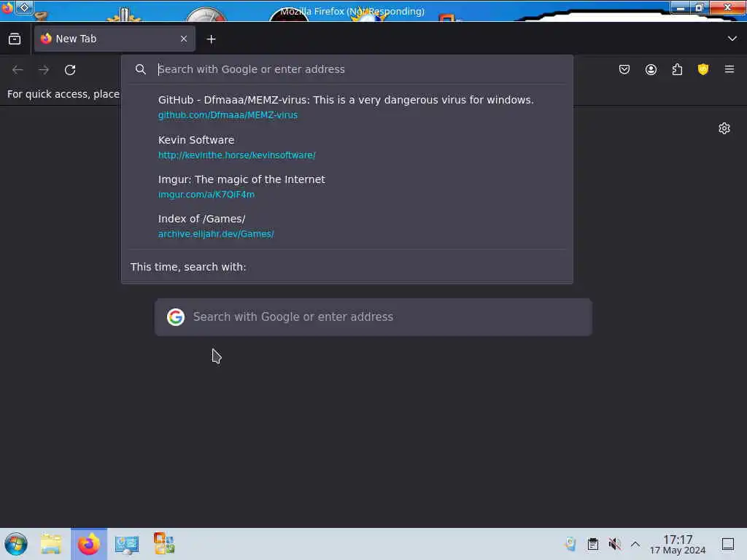Minimize the Firefox window
This screenshot has width=747, height=560.
(x=681, y=7)
